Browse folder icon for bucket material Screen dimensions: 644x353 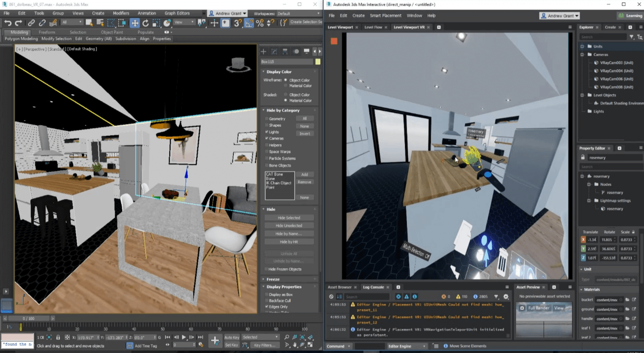tap(627, 300)
